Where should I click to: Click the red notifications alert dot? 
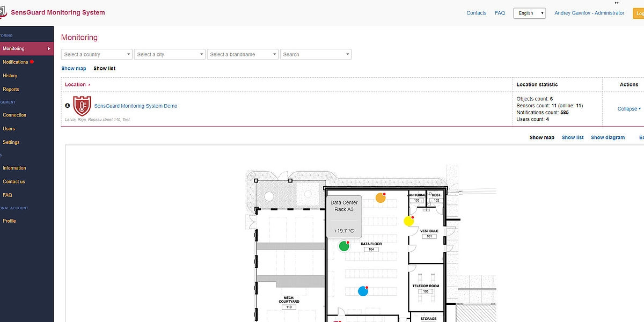(x=32, y=62)
